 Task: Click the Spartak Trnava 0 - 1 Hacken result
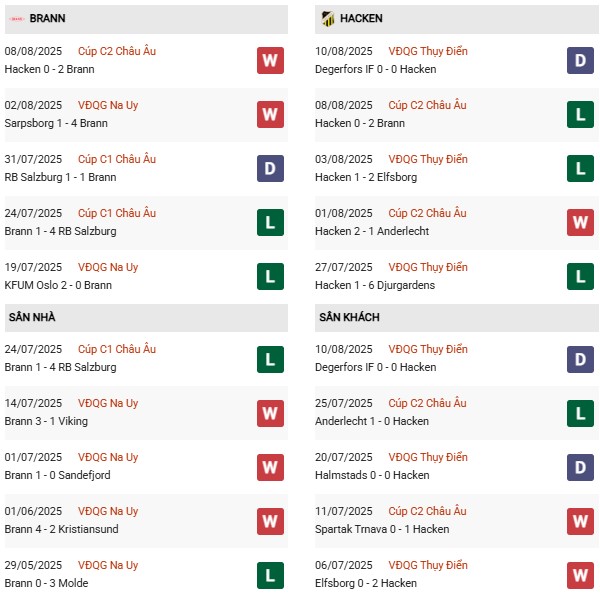pos(382,529)
